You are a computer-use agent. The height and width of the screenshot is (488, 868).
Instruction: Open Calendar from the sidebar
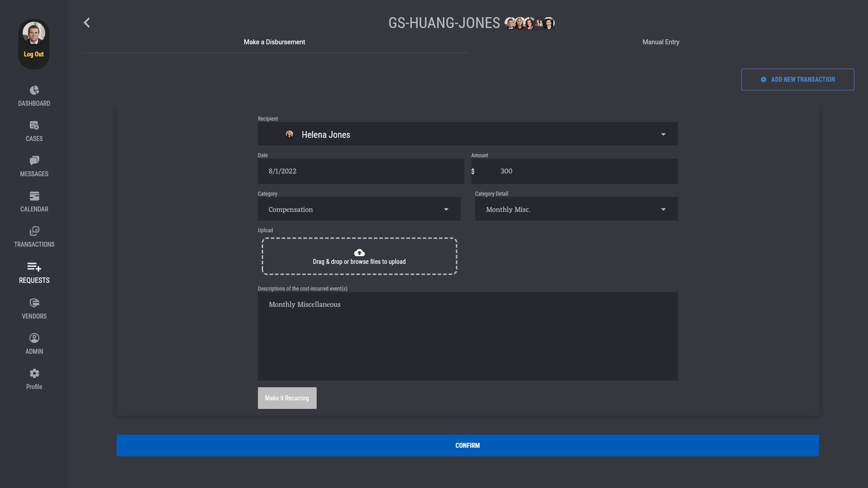(x=34, y=196)
